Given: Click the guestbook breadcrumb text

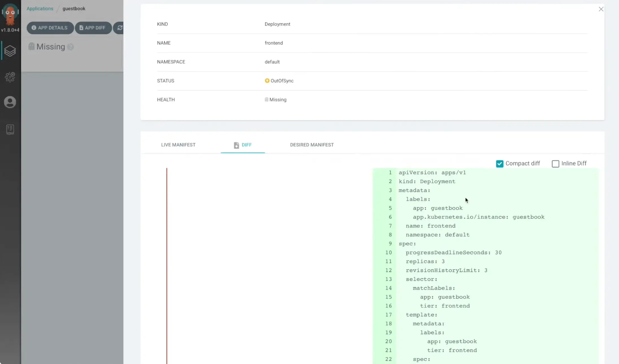Looking at the screenshot, I should coord(74,8).
